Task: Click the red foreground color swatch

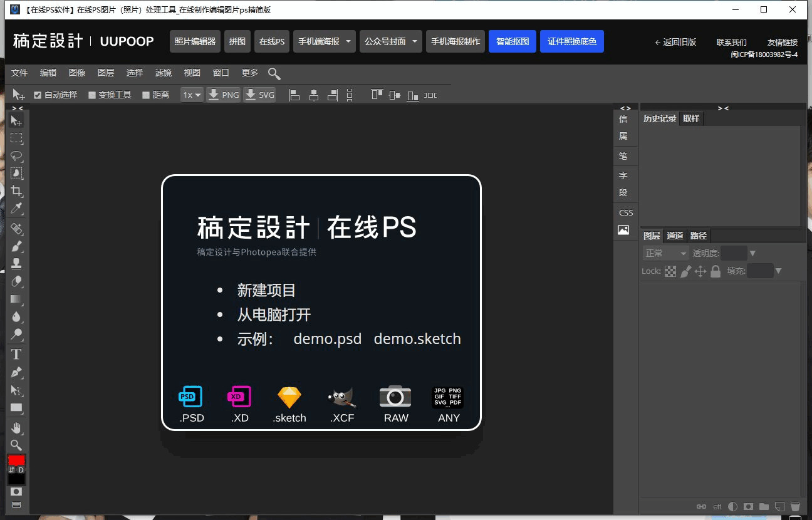Action: click(16, 460)
